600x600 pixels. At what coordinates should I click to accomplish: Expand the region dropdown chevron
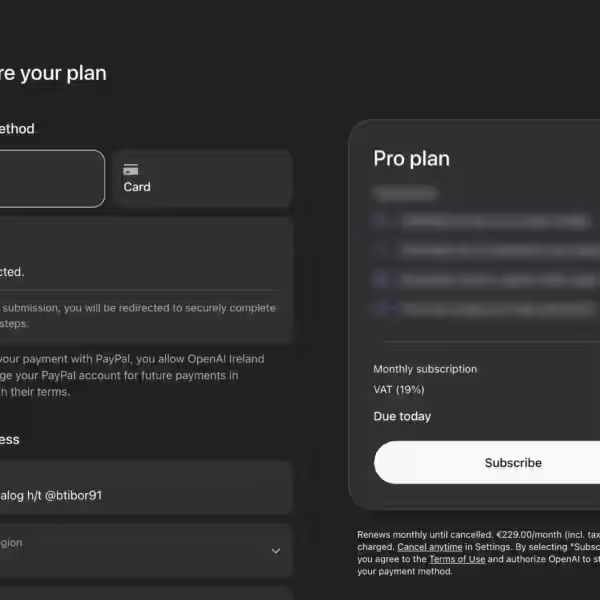pos(276,550)
